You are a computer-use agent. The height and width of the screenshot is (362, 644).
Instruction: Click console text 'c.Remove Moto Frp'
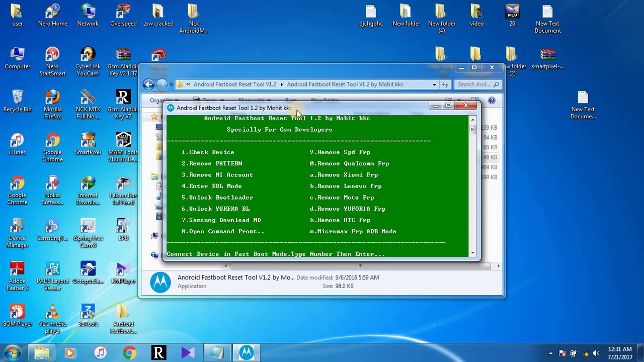342,198
